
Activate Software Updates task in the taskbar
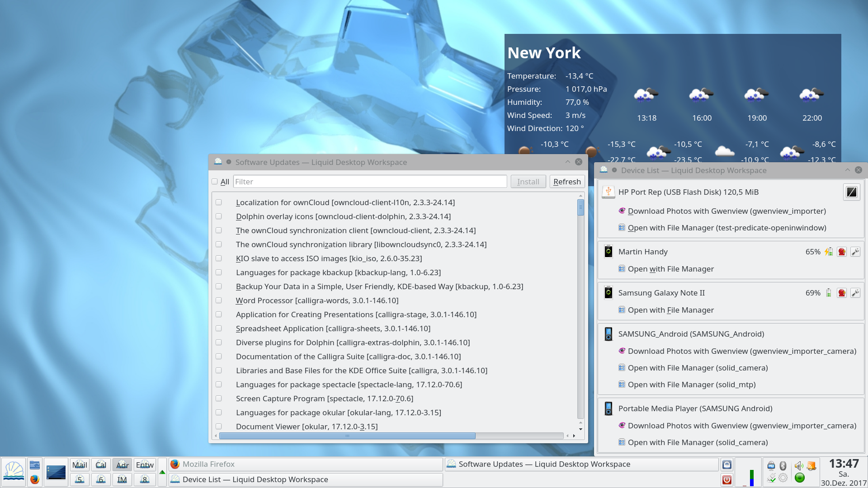582,465
